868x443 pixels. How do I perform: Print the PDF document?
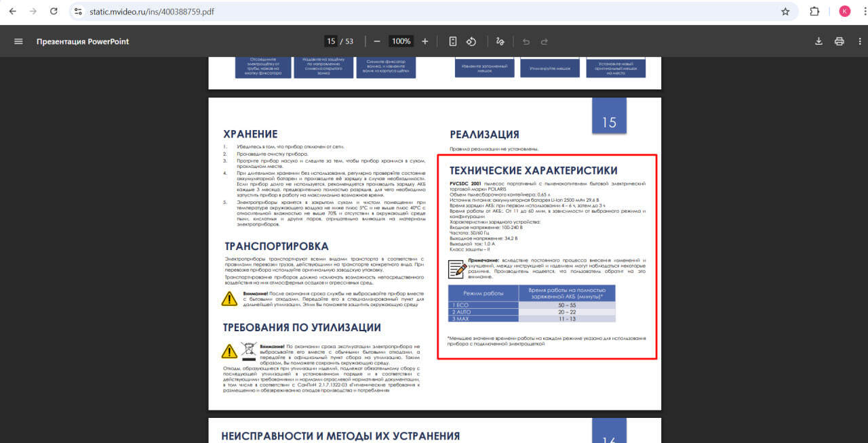(x=840, y=41)
